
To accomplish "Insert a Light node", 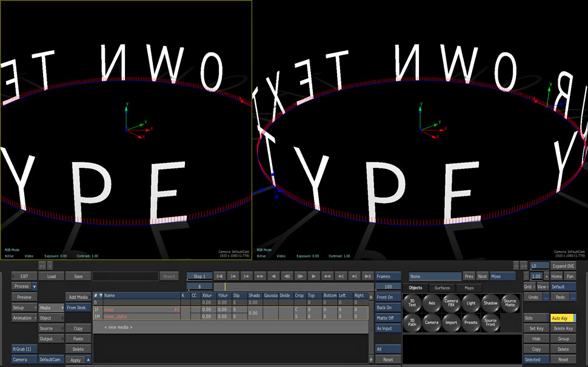I will click(471, 303).
